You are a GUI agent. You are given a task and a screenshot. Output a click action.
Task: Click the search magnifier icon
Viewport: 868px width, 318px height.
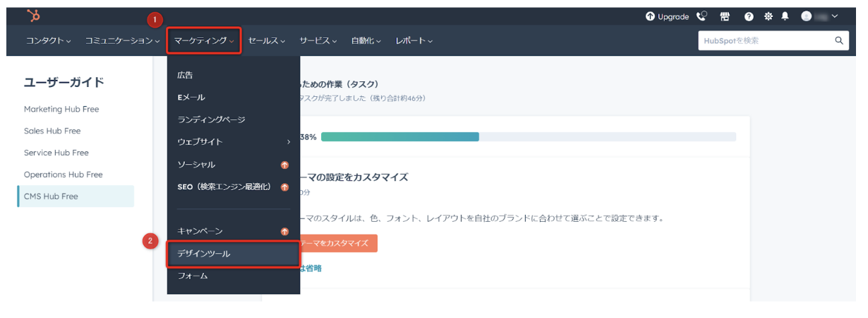pos(839,41)
